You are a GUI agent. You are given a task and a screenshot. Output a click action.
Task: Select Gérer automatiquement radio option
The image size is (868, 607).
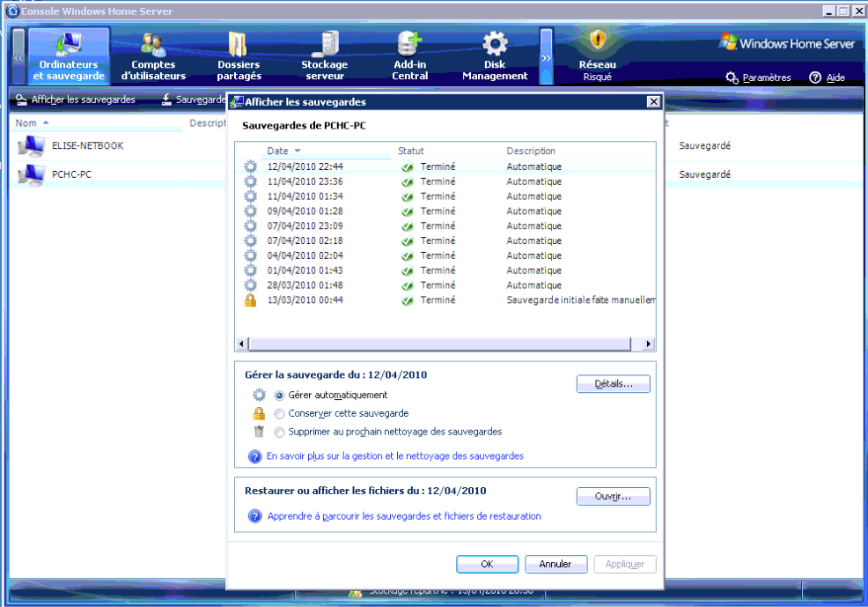[x=279, y=396]
